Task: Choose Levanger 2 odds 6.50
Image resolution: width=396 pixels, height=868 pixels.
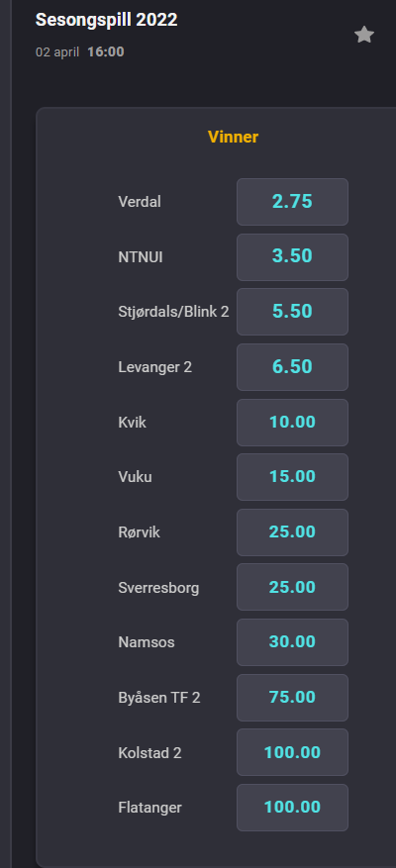Action: click(x=292, y=367)
